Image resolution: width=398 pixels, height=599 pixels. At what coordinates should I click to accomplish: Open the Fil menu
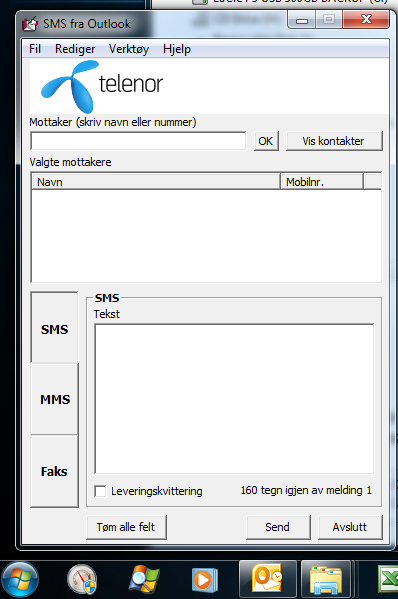pos(35,49)
